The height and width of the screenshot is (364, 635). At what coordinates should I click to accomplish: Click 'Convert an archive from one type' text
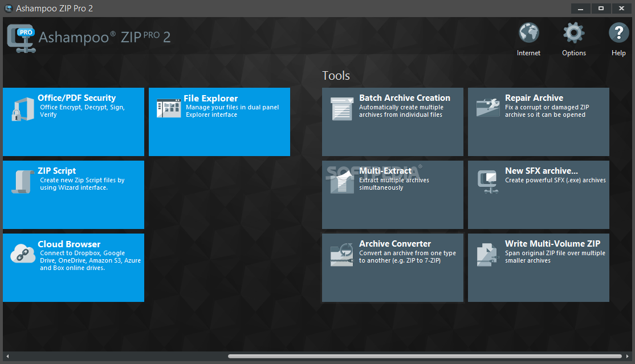pyautogui.click(x=408, y=253)
